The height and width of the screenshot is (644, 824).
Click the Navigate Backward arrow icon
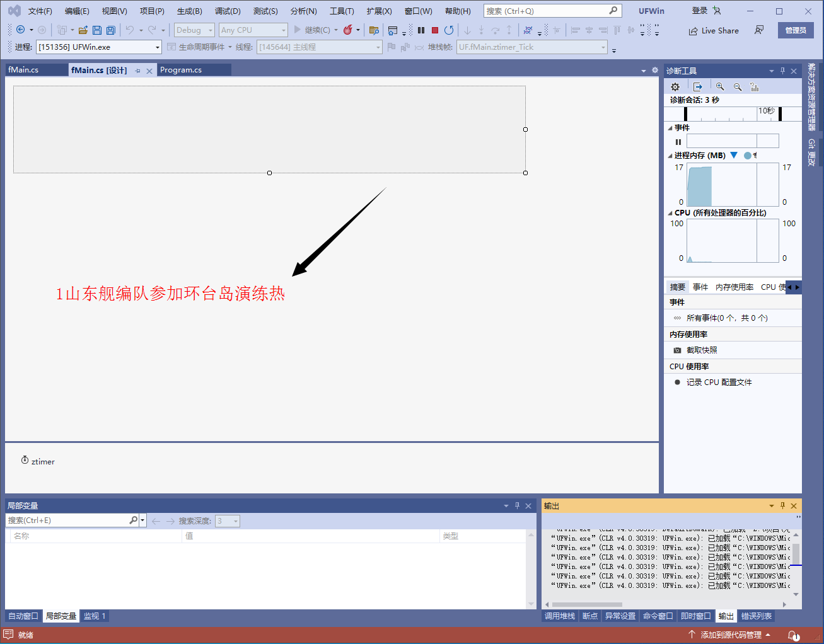coord(20,30)
